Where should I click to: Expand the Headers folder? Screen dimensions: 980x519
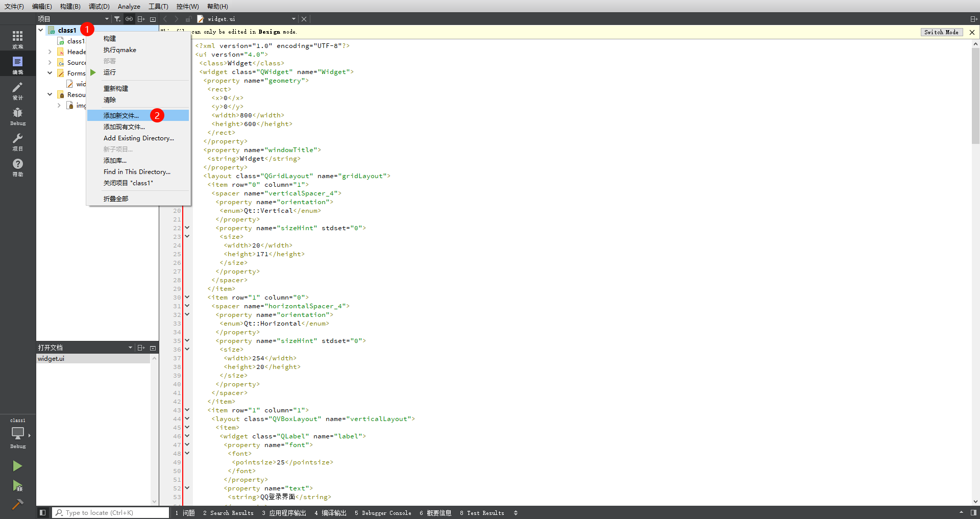pyautogui.click(x=50, y=52)
